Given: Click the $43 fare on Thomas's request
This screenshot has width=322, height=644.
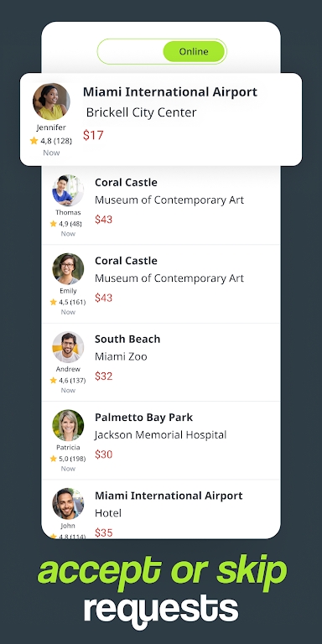Looking at the screenshot, I should (x=103, y=220).
